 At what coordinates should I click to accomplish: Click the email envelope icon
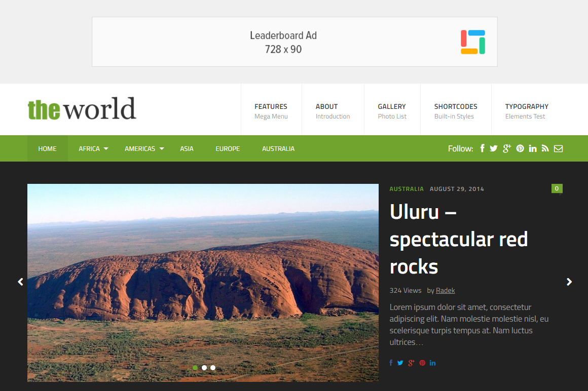coord(558,148)
